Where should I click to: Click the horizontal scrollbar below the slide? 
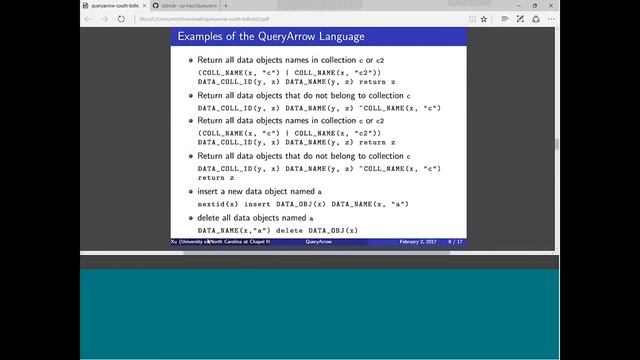316,253
